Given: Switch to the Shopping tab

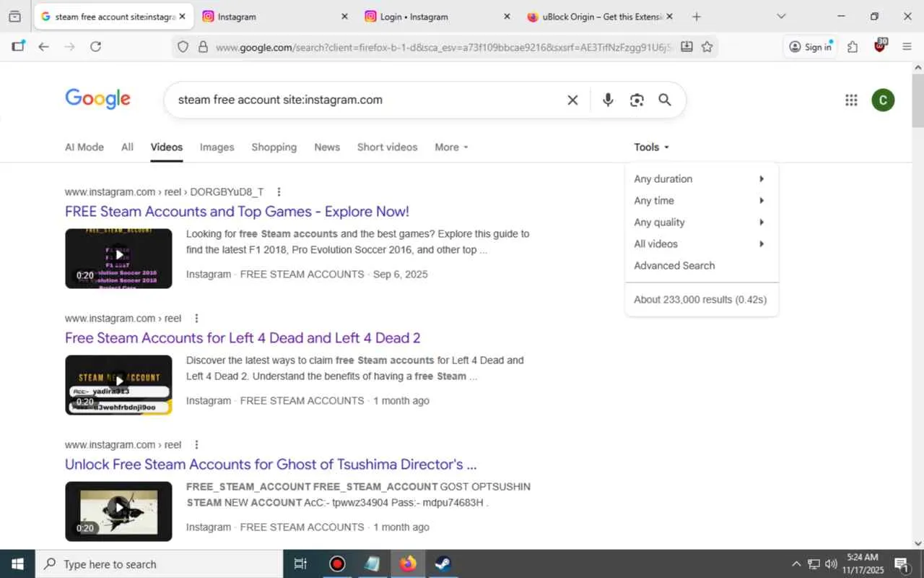Looking at the screenshot, I should click(274, 147).
